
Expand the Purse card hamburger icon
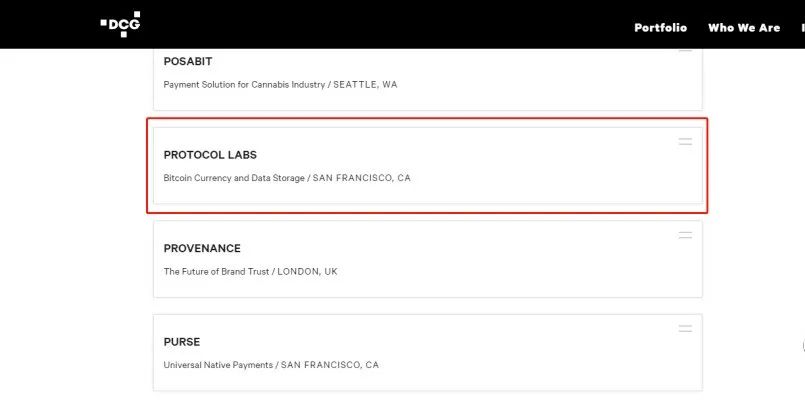click(x=685, y=329)
